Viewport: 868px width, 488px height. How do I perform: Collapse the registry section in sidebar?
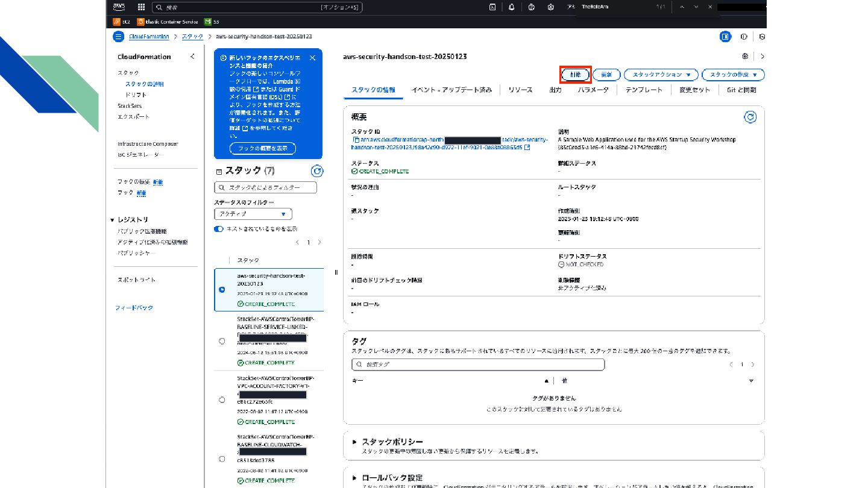[x=112, y=220]
